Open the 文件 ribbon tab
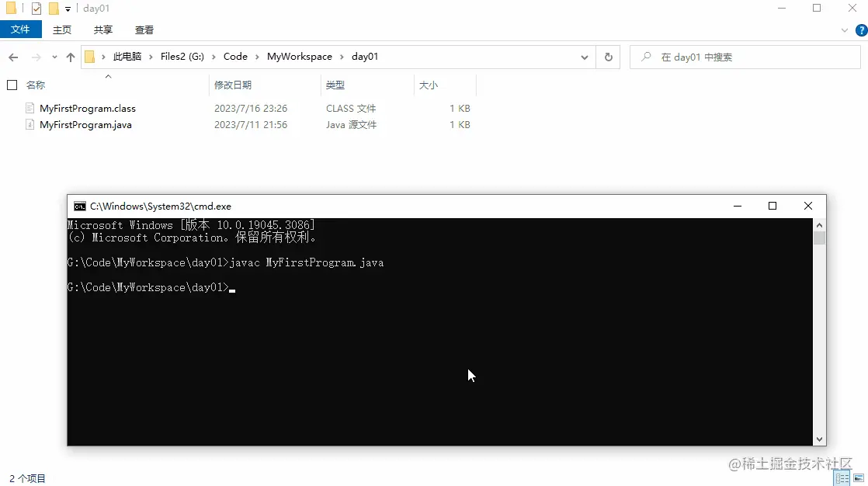868x486 pixels. [20, 30]
